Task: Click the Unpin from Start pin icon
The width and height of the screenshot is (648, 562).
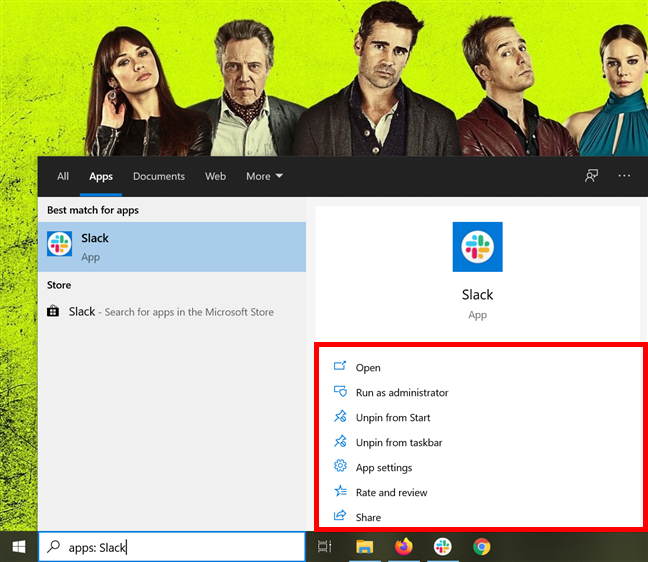Action: click(340, 416)
